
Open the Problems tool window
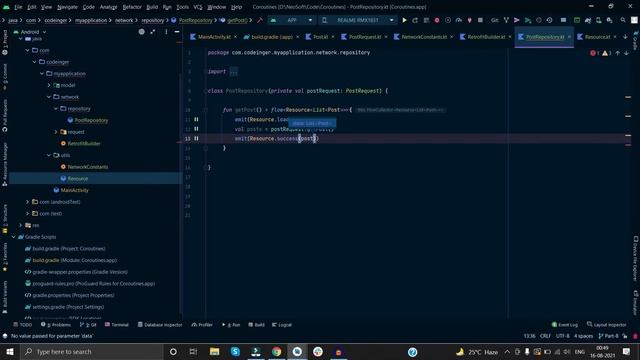click(56, 325)
